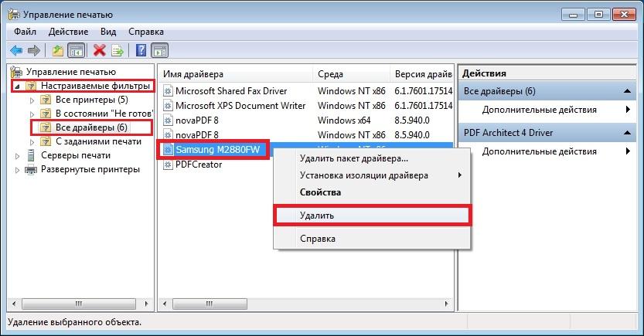Click the Back arrow toolbar icon
This screenshot has height=336, width=644.
(x=15, y=51)
